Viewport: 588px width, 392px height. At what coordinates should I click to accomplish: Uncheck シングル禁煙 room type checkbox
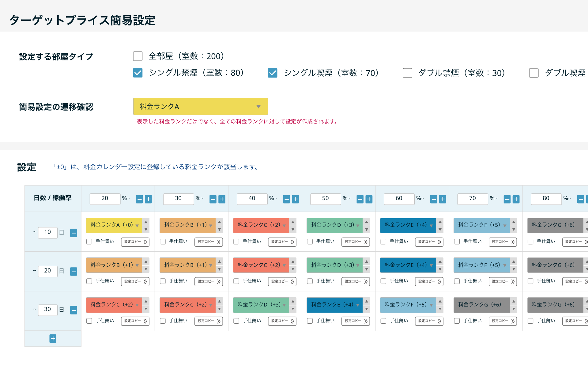click(138, 73)
